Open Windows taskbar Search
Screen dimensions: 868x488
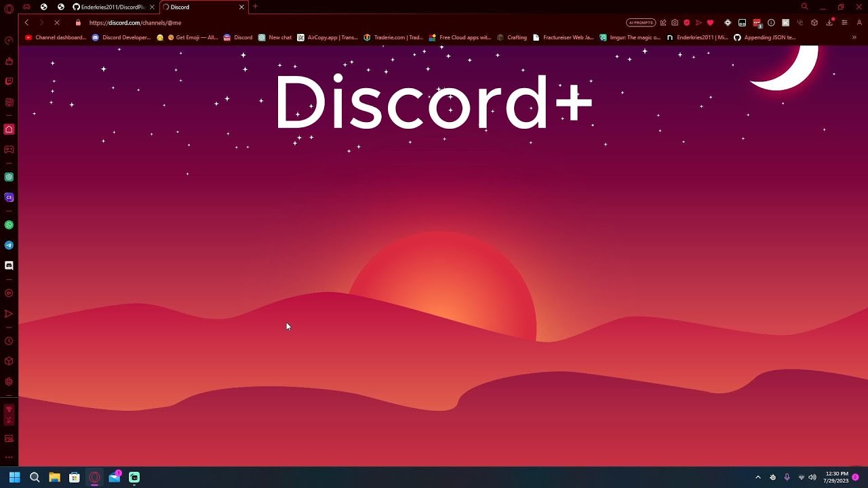coord(35,477)
